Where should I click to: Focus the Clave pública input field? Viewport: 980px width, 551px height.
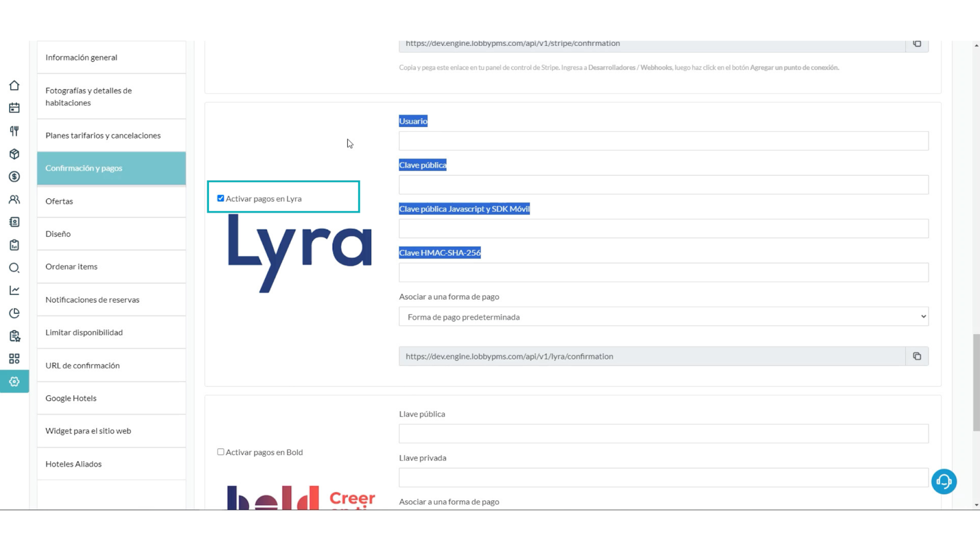click(663, 185)
